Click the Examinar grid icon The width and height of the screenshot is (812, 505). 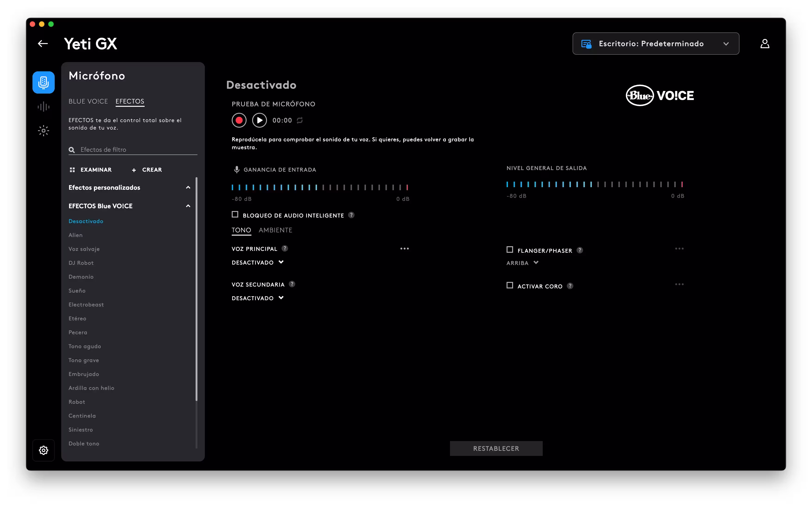coord(72,170)
